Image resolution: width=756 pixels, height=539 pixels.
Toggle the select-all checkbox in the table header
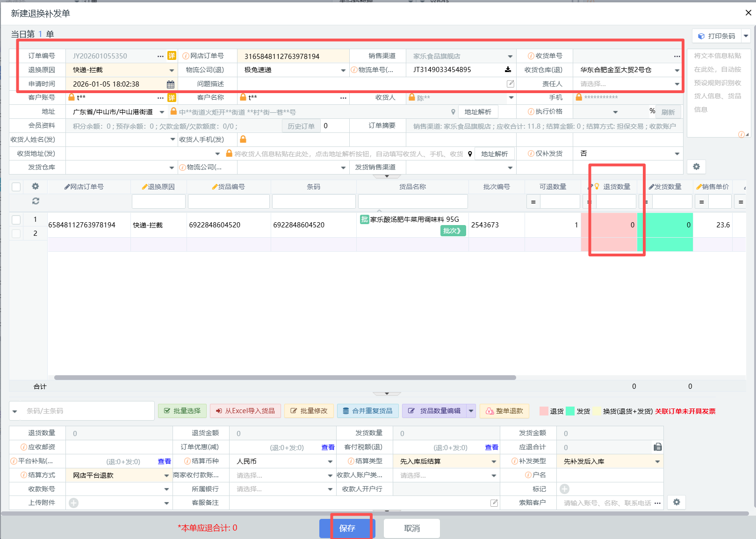click(16, 187)
